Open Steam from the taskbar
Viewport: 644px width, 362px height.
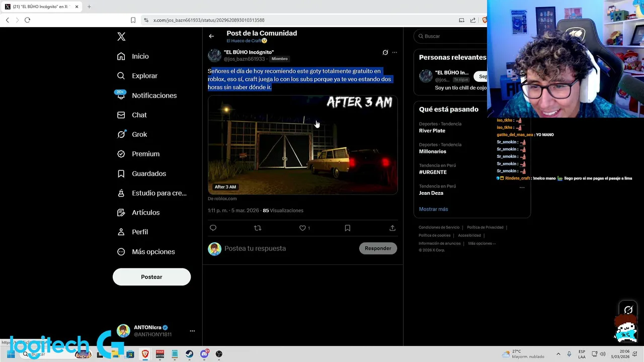(189, 354)
